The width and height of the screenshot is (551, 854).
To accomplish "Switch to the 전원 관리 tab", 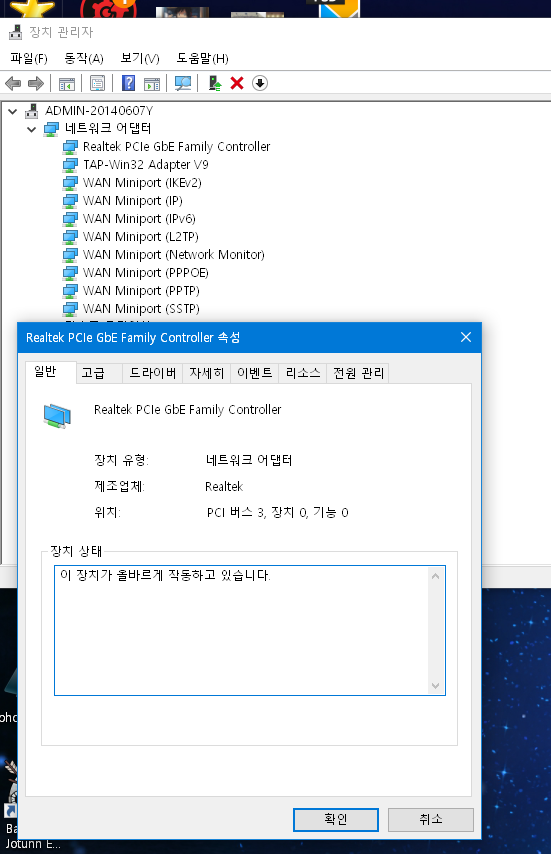I will pos(358,373).
